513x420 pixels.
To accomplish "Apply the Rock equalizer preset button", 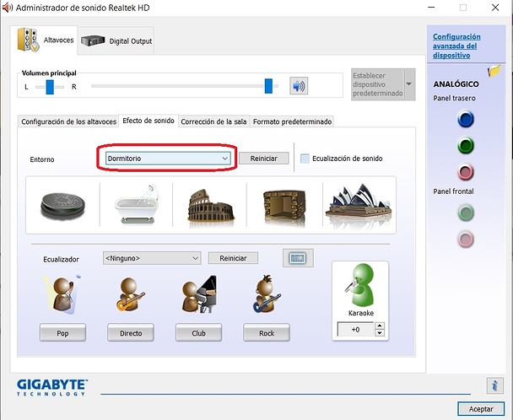I will coord(267,333).
